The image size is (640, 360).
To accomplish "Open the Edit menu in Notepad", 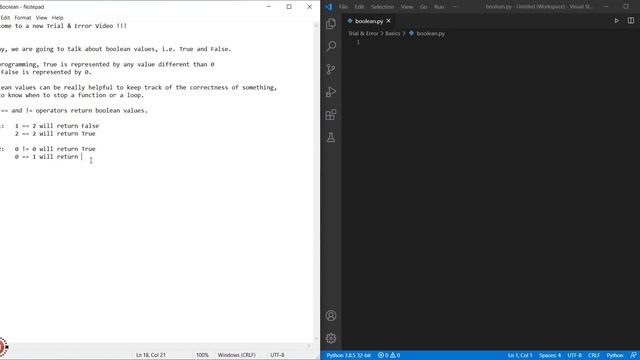I will coord(5,18).
